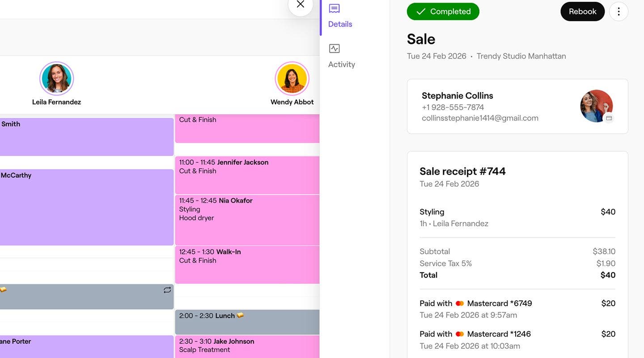Click the Mastercard *6749 payment logo
Image resolution: width=644 pixels, height=358 pixels.
pyautogui.click(x=460, y=303)
